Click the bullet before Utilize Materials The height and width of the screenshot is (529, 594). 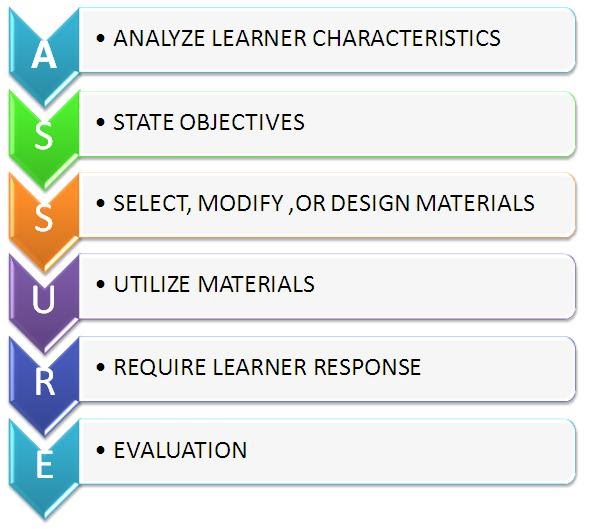pos(100,284)
